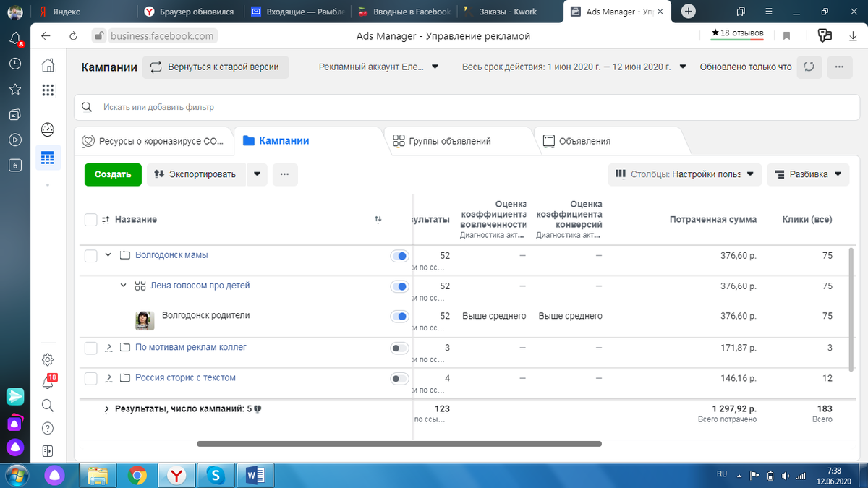868x488 pixels.
Task: Select checkbox for Волгодонск мамы campaign
Action: pos(91,256)
